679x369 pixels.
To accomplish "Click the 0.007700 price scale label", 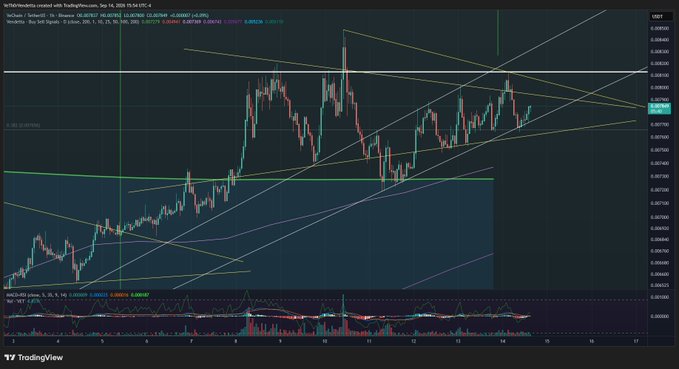I will click(x=660, y=125).
